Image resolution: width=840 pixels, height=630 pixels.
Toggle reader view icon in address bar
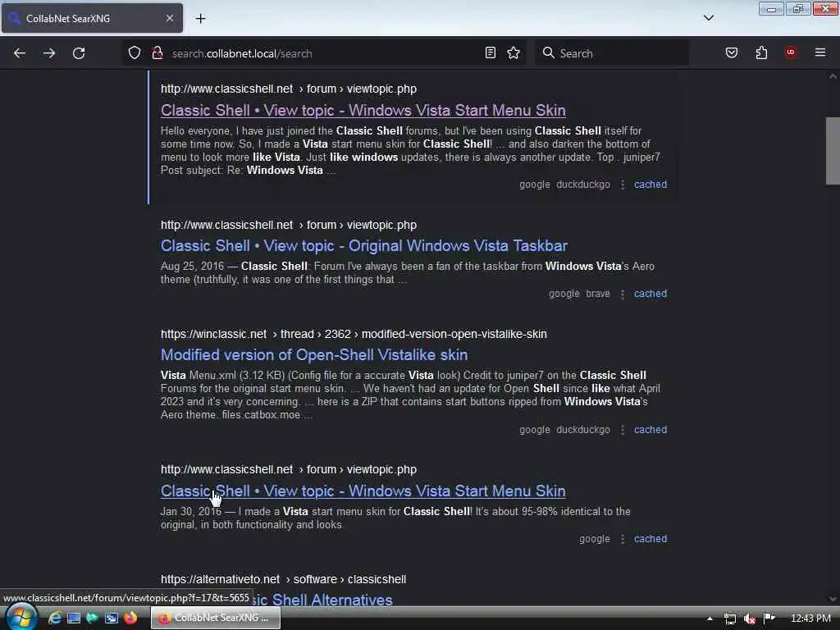tap(491, 52)
